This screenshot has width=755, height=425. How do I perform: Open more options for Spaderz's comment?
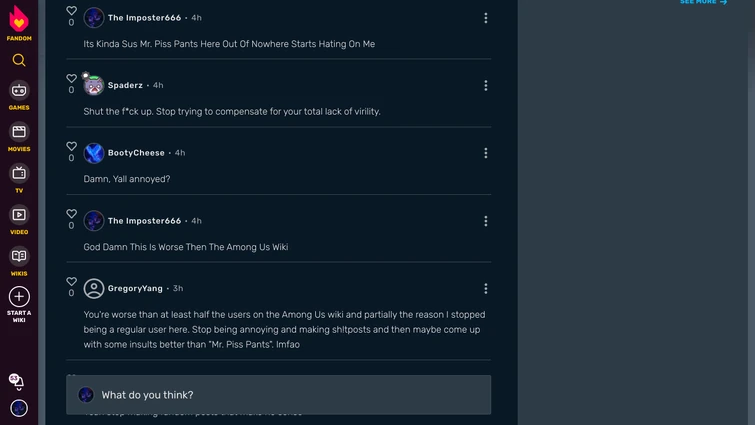pos(486,86)
